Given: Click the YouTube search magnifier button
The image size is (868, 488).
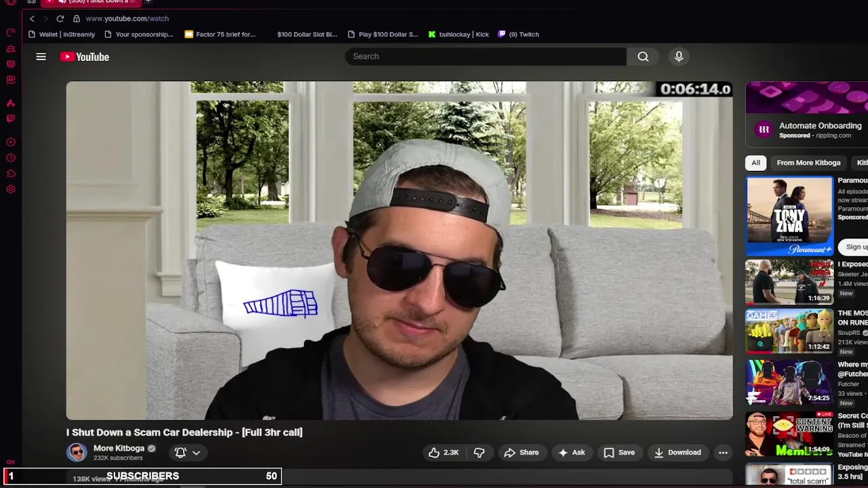Looking at the screenshot, I should (x=643, y=56).
